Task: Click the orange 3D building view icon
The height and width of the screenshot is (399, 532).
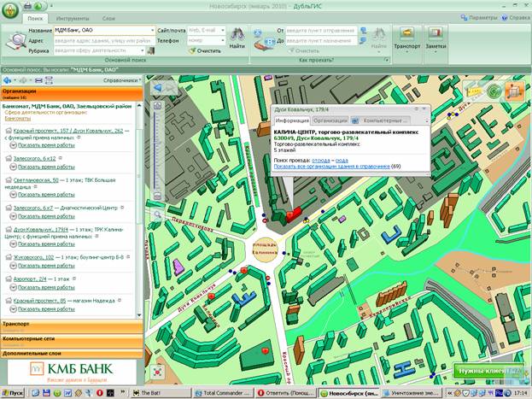Action: pos(514,89)
